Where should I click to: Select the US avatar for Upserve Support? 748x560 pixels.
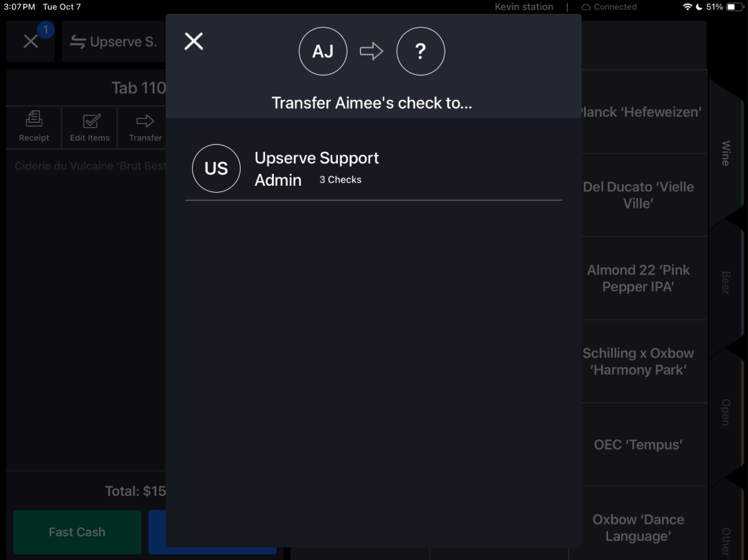(216, 168)
